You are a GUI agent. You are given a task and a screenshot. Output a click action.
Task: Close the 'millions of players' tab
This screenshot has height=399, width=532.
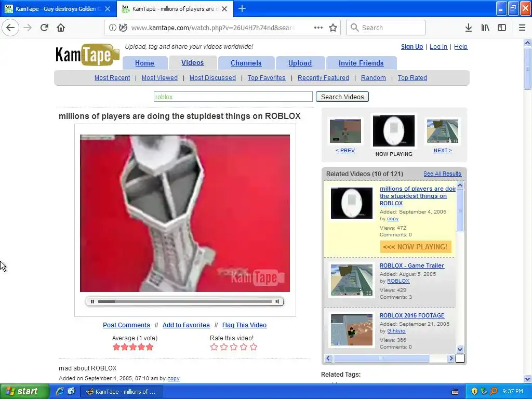pyautogui.click(x=224, y=9)
